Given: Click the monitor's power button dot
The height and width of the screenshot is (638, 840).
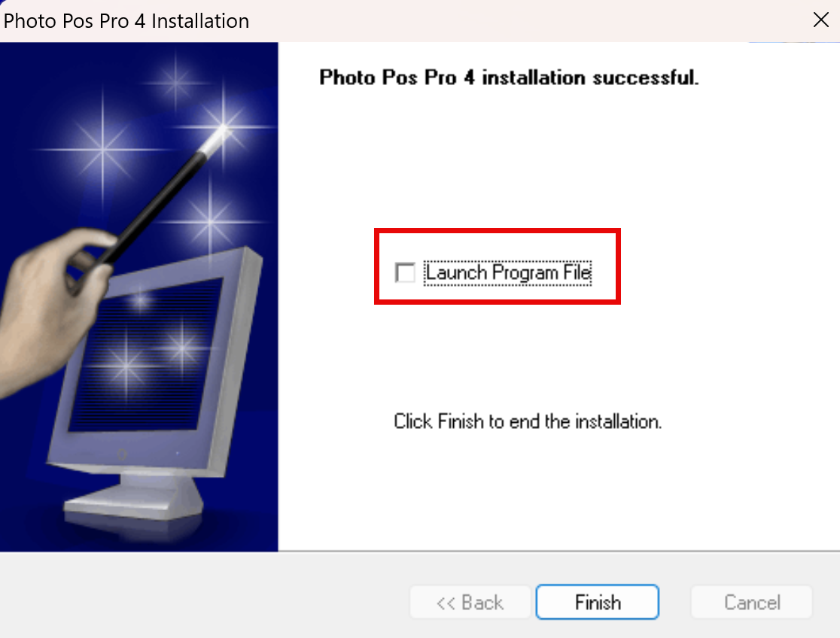Looking at the screenshot, I should (122, 454).
